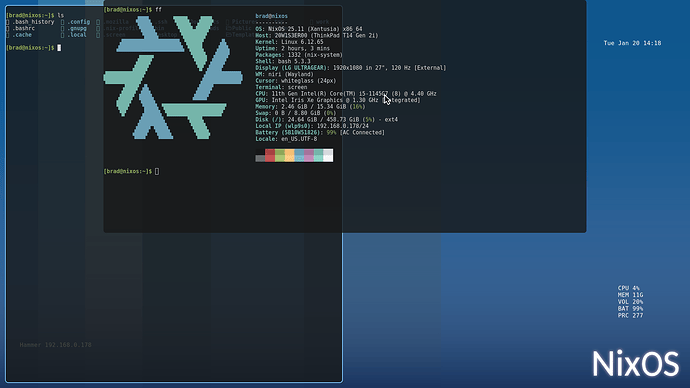Click the green swatch in the fastfetch palette
The width and height of the screenshot is (690, 388).
click(280, 155)
